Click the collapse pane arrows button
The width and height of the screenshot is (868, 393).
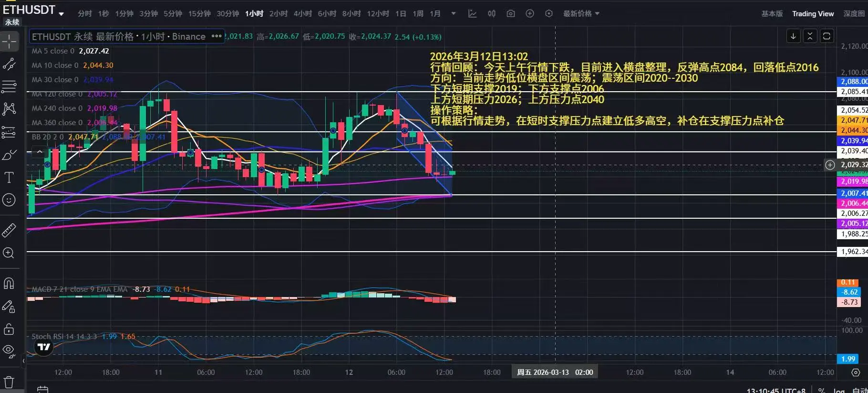[810, 36]
